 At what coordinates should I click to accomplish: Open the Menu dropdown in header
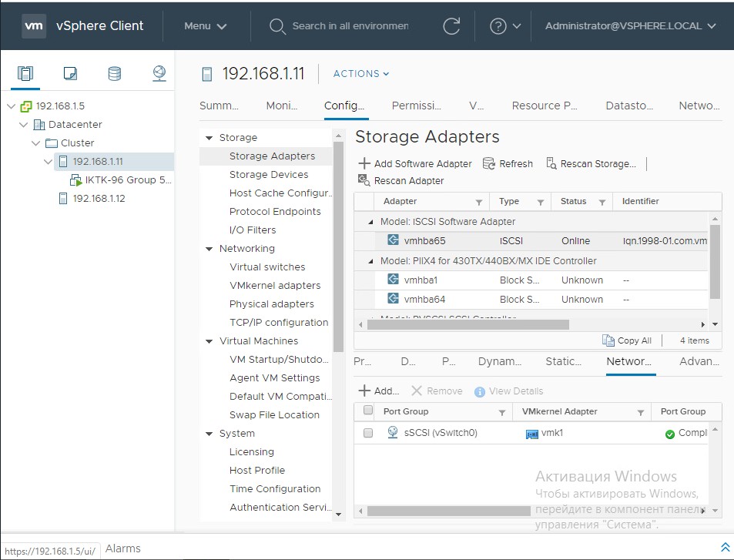click(x=205, y=25)
